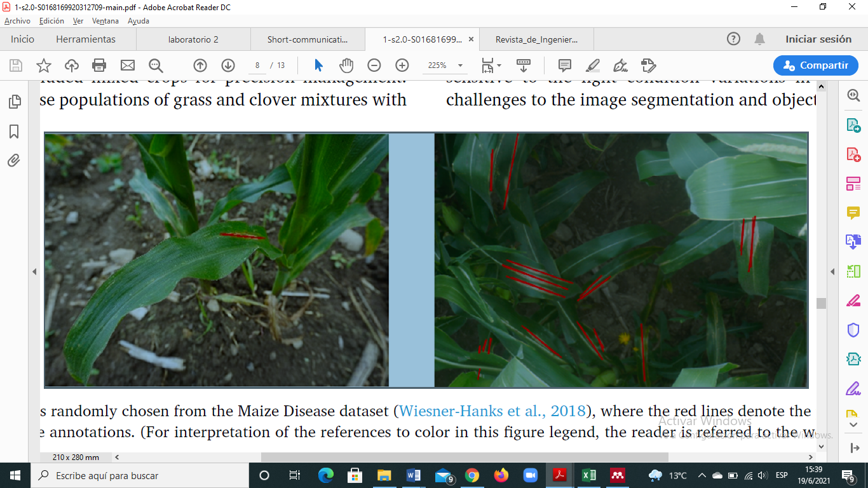The width and height of the screenshot is (868, 488).
Task: Toggle the bookmarks side panel
Action: pos(14,132)
